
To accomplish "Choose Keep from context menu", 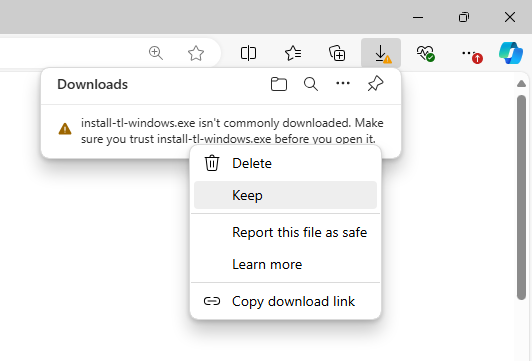I will click(285, 195).
